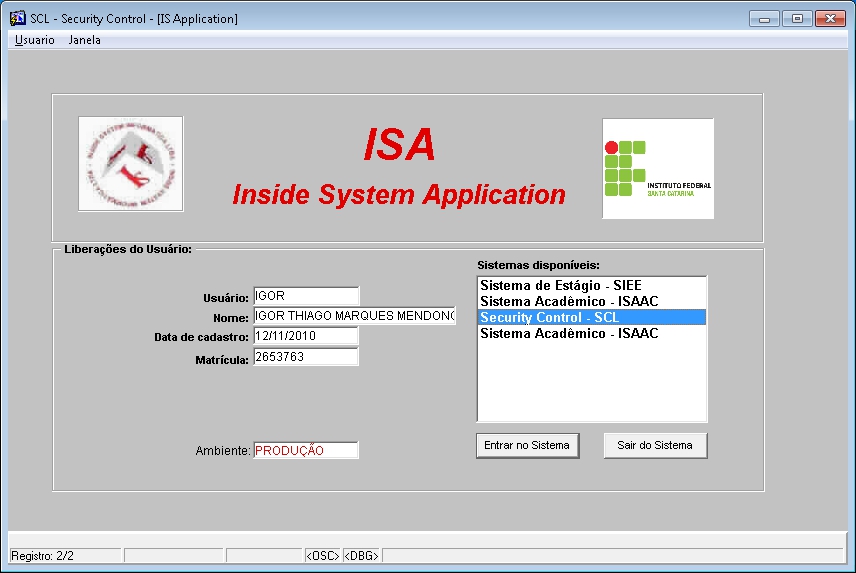Focus the Nome input field

pos(354,316)
